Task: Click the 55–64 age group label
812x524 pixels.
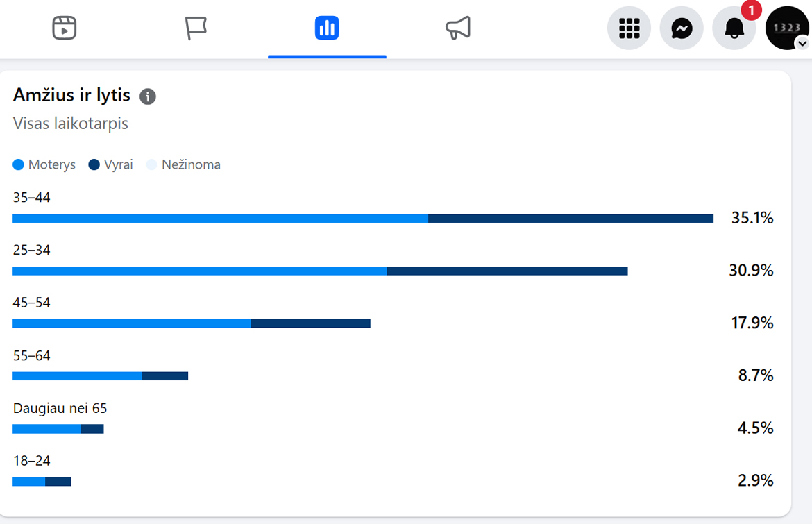Action: [x=32, y=355]
